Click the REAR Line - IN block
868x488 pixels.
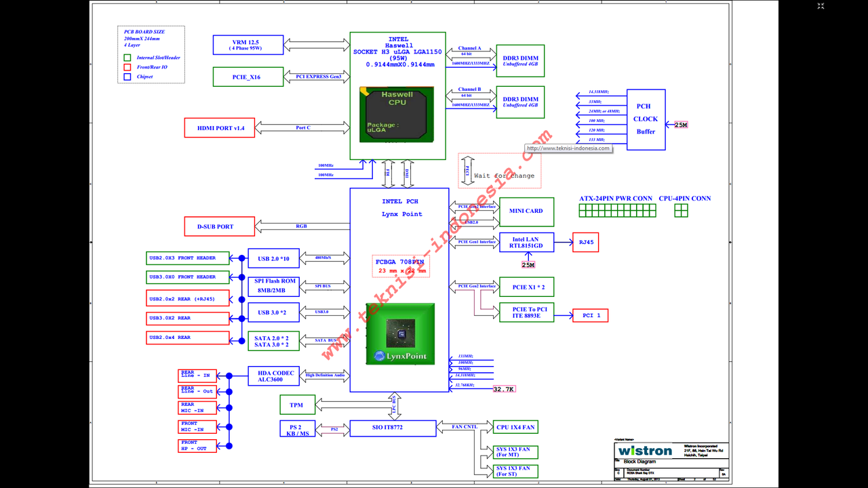point(198,375)
